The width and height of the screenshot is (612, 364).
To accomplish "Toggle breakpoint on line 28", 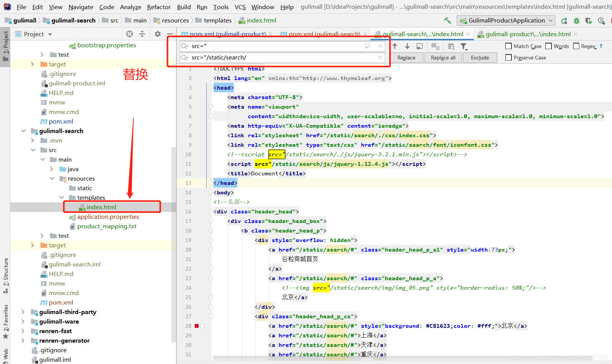I will pyautogui.click(x=197, y=326).
